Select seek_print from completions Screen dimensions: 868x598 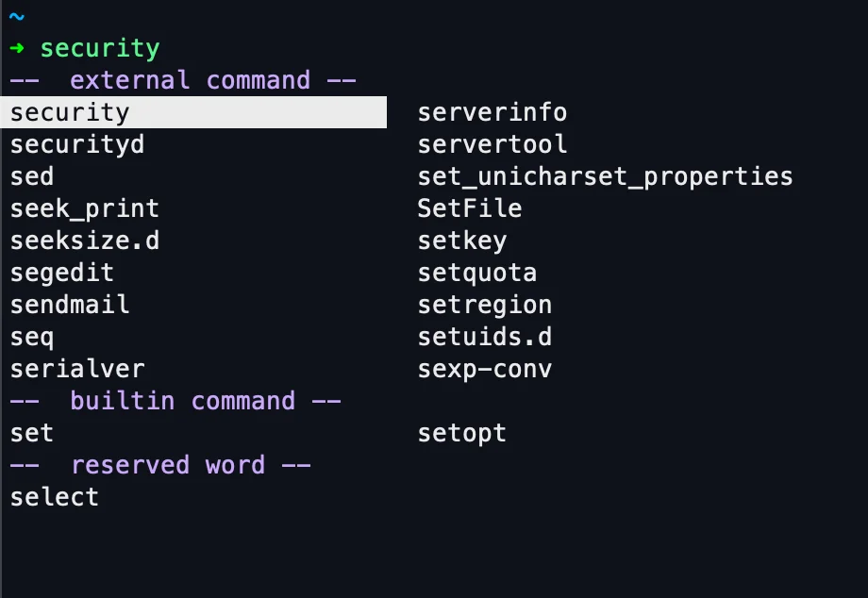tap(85, 209)
